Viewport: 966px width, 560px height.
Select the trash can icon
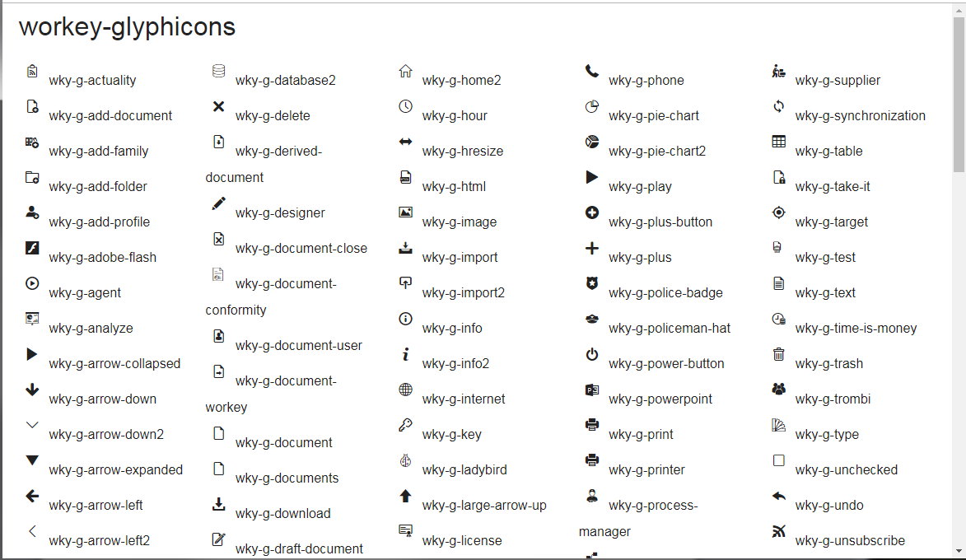778,354
